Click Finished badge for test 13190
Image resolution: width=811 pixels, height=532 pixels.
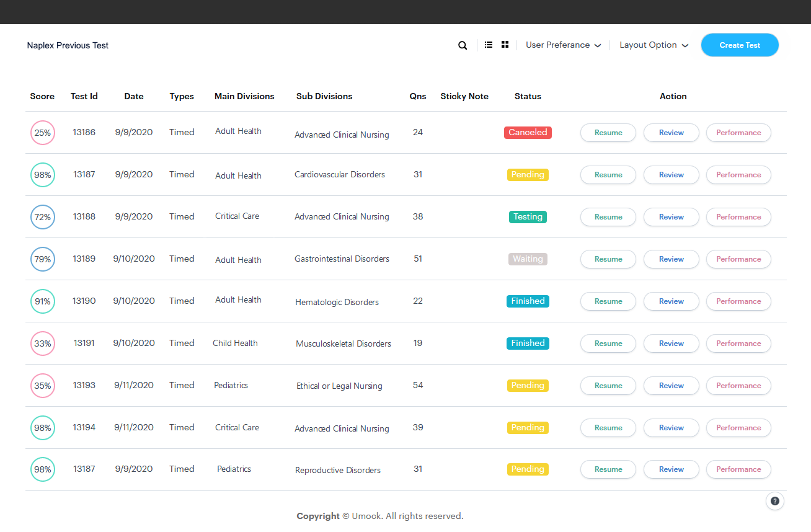point(528,301)
